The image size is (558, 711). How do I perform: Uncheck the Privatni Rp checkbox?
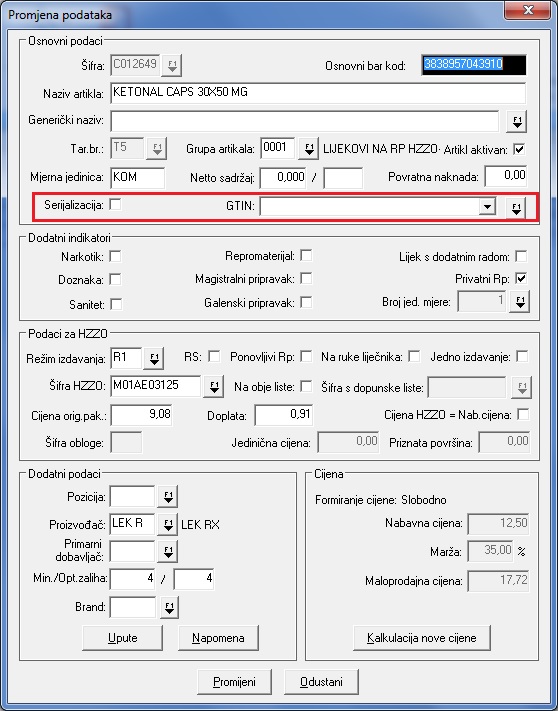click(x=521, y=278)
